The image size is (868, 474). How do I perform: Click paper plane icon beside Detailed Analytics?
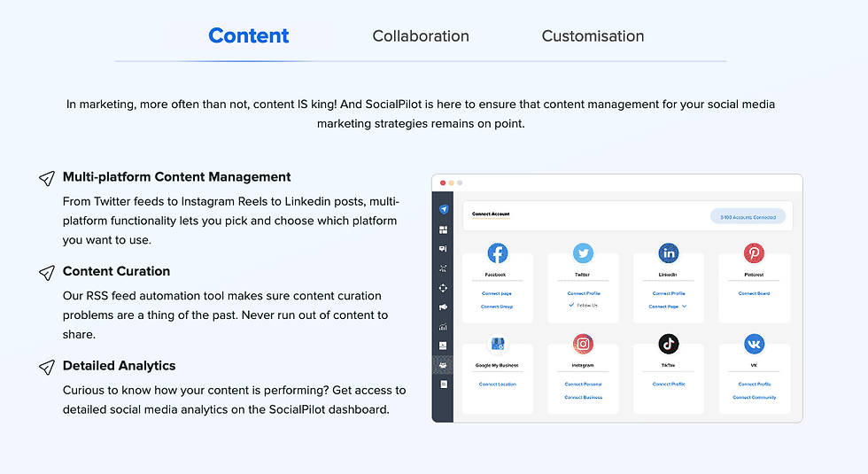click(x=47, y=367)
